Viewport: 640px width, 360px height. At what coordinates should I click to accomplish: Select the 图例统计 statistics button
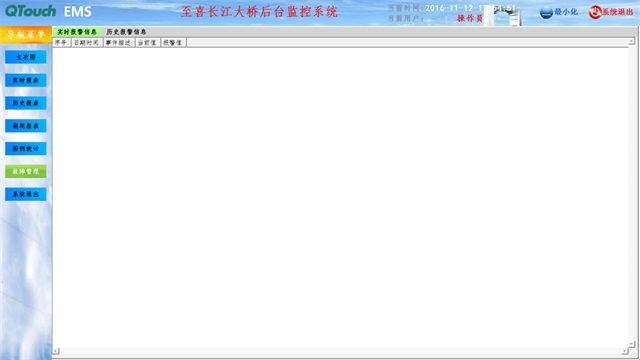[x=26, y=149]
